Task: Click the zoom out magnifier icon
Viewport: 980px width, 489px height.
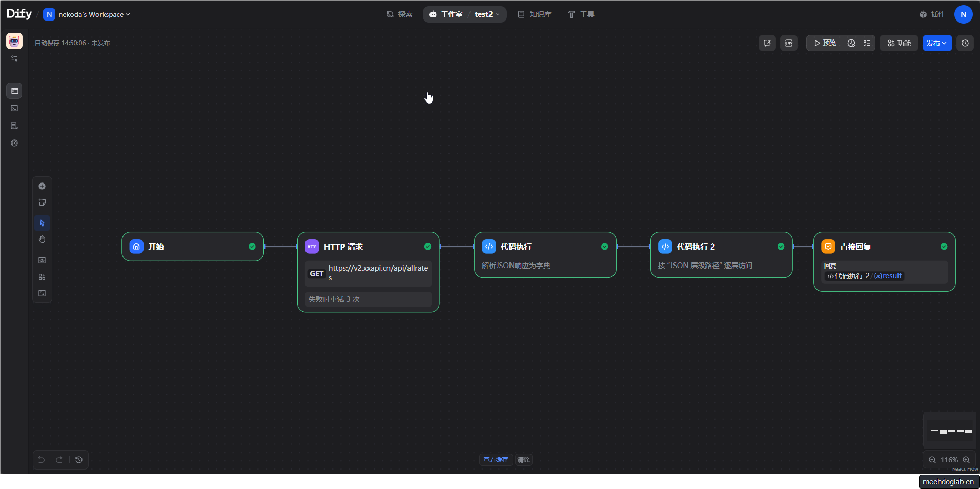Action: (x=932, y=460)
